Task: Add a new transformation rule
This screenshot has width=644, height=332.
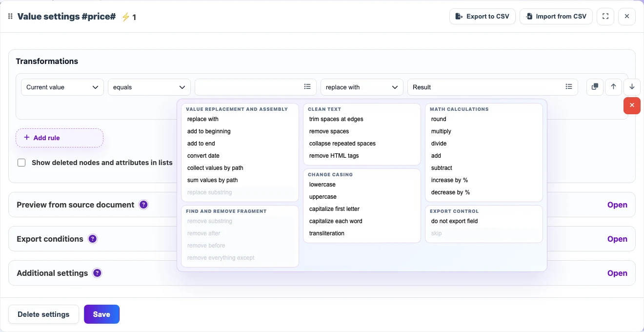Action: pos(60,138)
